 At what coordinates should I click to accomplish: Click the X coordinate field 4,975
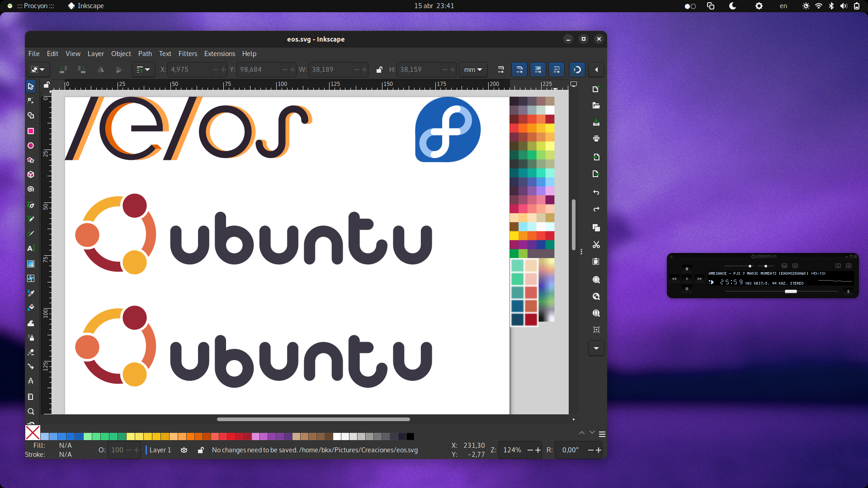pyautogui.click(x=189, y=70)
